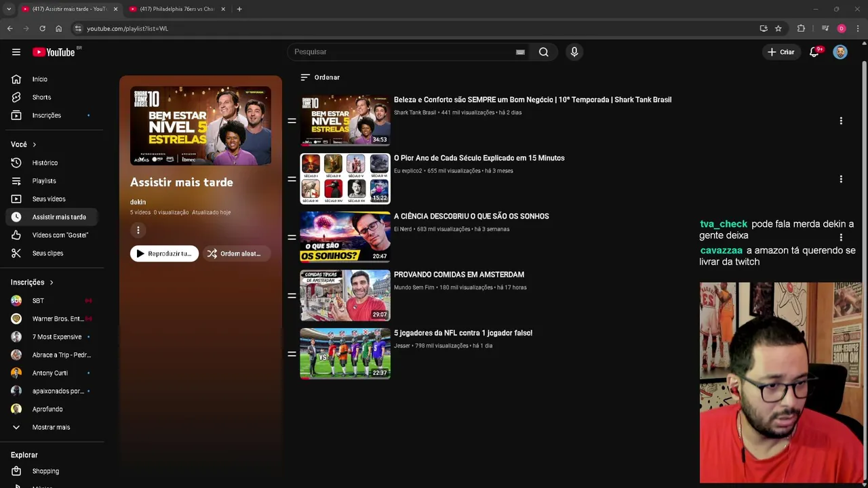
Task: Click Ordem aleatória shuffle button
Action: click(x=236, y=253)
